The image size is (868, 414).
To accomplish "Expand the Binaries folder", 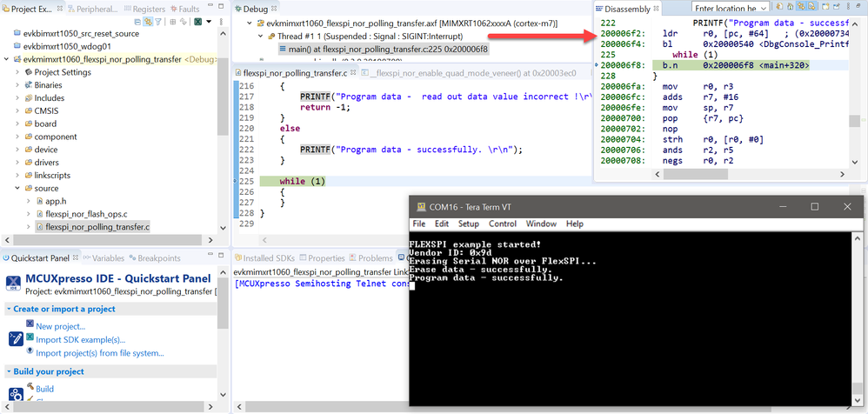I will click(x=18, y=85).
